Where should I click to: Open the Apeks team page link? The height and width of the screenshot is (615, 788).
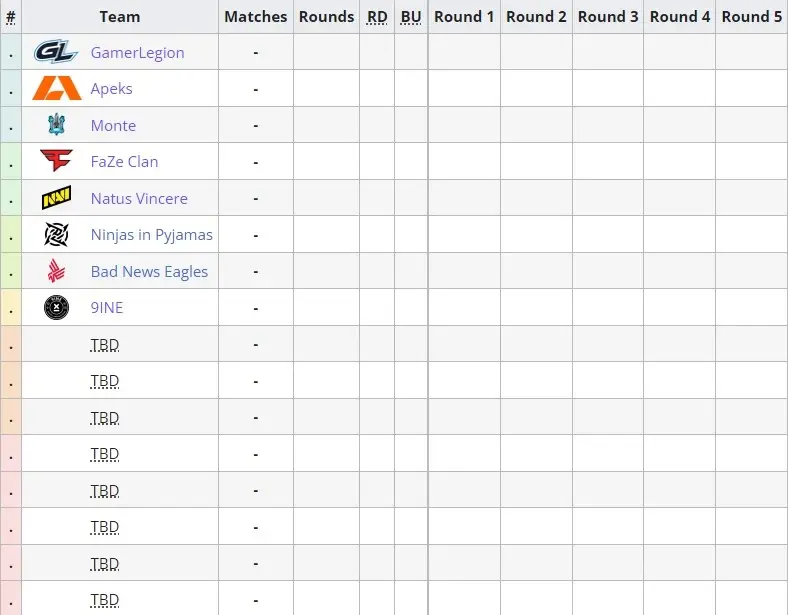112,89
